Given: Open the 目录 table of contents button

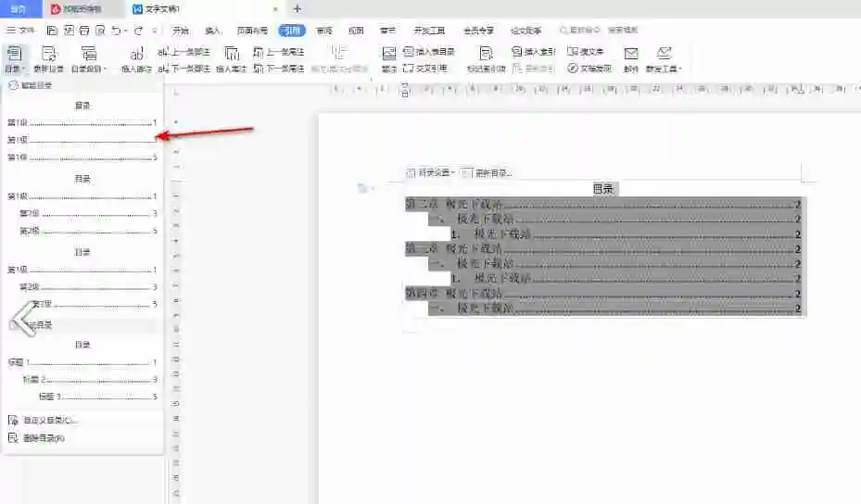Looking at the screenshot, I should [14, 58].
